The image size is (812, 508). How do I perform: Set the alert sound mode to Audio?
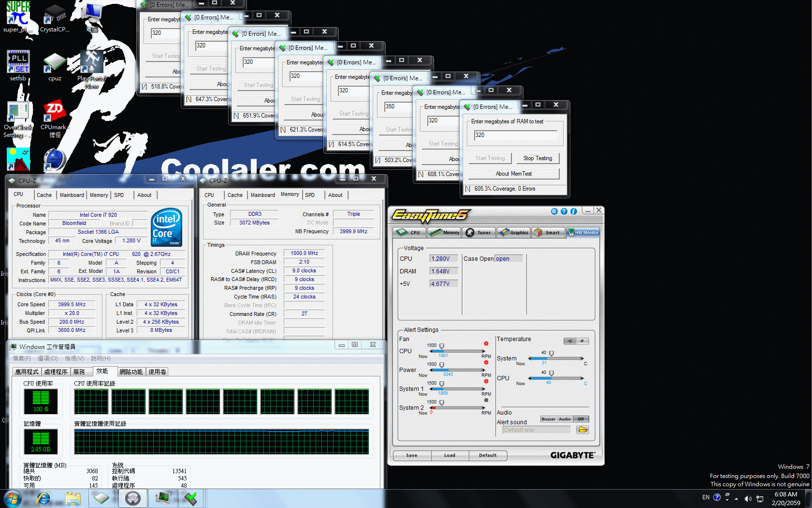click(x=565, y=419)
